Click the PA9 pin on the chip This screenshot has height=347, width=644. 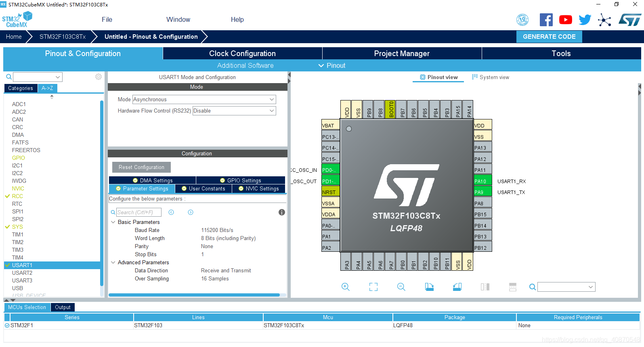pyautogui.click(x=483, y=192)
